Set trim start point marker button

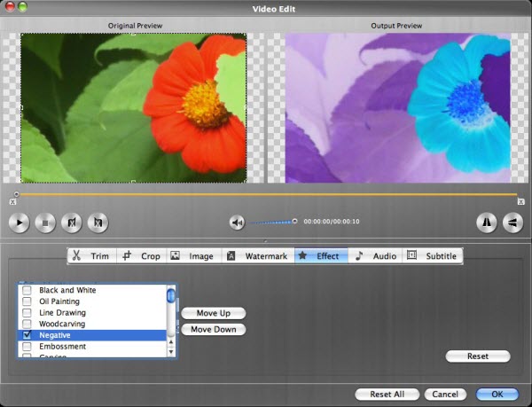[x=72, y=223]
